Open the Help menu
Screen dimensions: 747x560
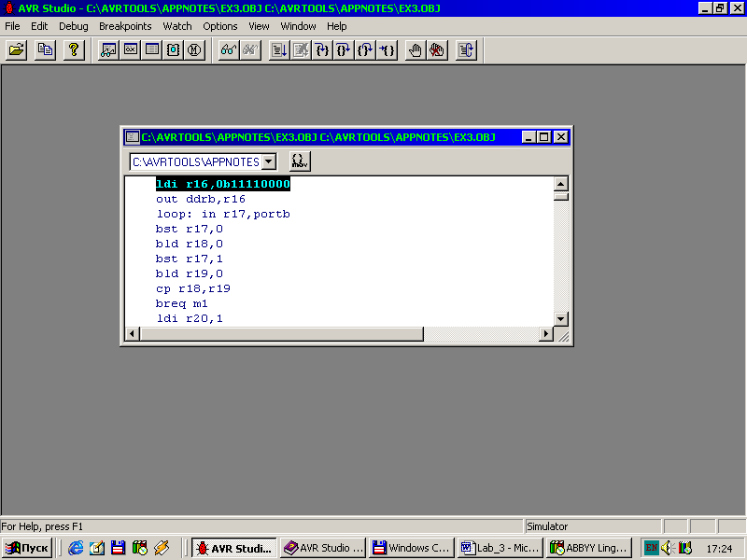pyautogui.click(x=337, y=26)
